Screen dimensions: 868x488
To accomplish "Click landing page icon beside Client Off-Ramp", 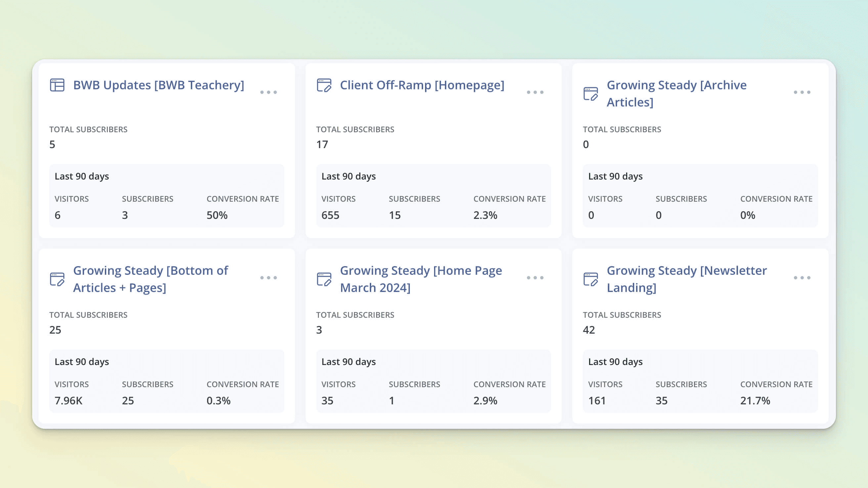I will (x=324, y=85).
